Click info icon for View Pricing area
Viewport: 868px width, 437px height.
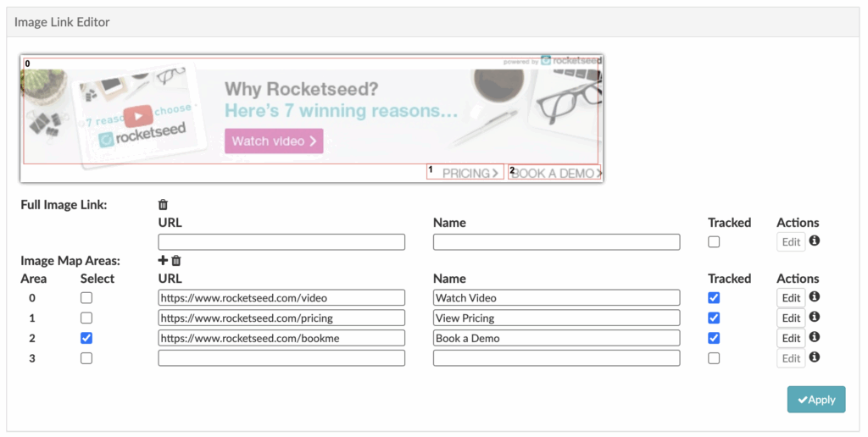click(x=814, y=317)
